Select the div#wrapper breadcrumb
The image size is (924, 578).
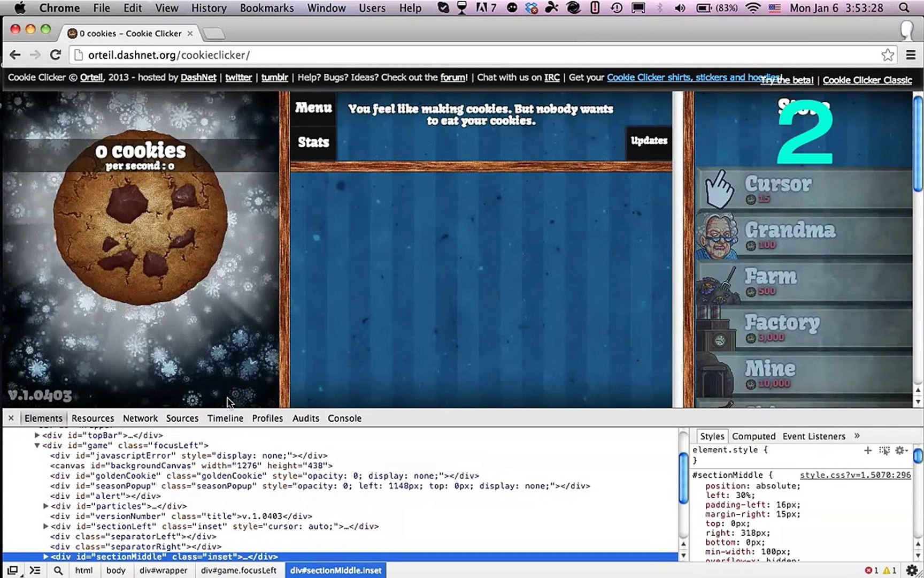click(x=164, y=571)
